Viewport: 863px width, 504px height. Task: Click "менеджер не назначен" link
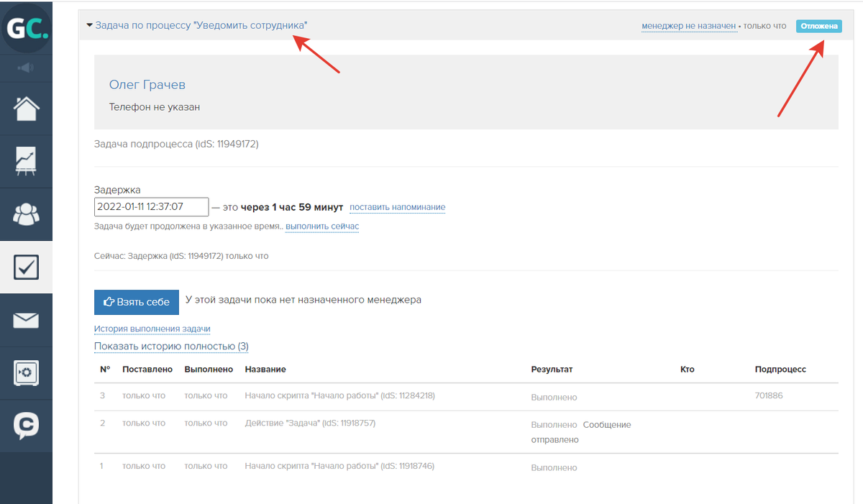click(689, 26)
